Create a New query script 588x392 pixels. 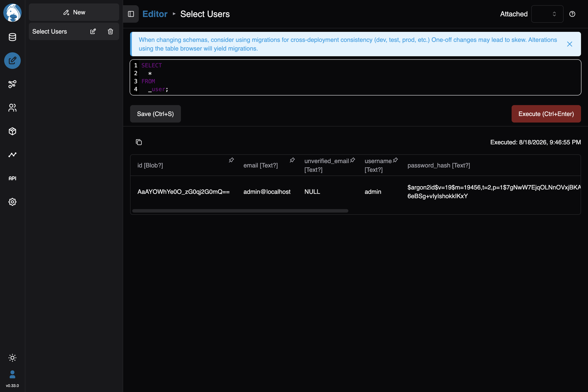point(74,12)
